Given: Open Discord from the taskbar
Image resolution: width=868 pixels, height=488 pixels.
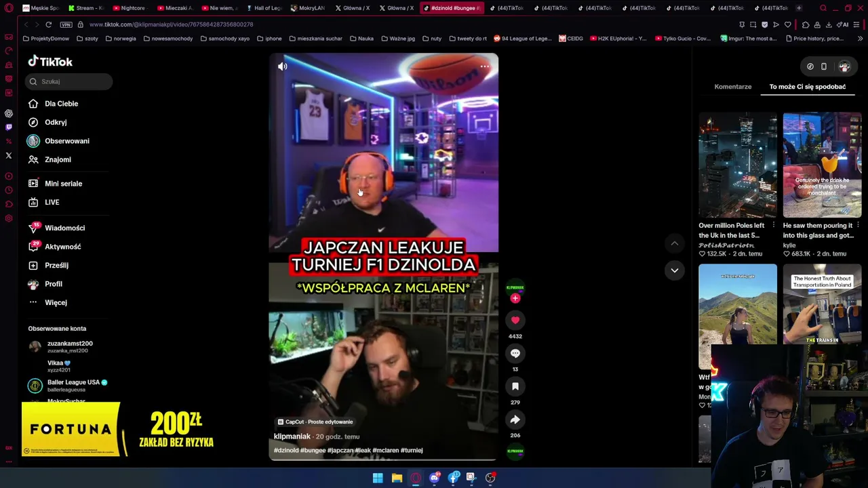Looking at the screenshot, I should click(x=435, y=478).
